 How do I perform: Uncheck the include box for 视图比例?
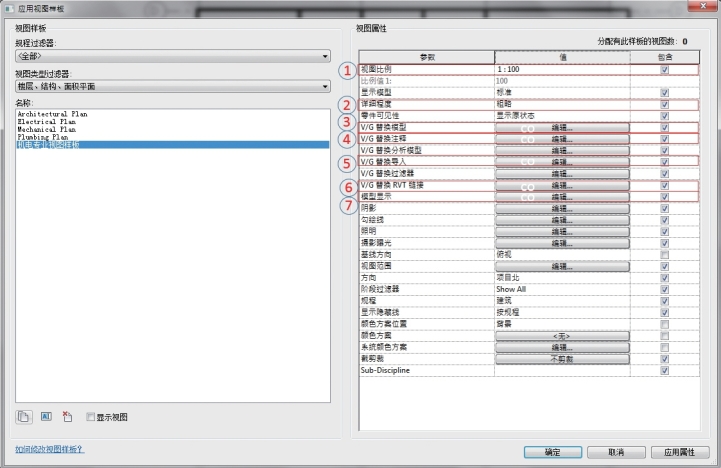point(664,70)
